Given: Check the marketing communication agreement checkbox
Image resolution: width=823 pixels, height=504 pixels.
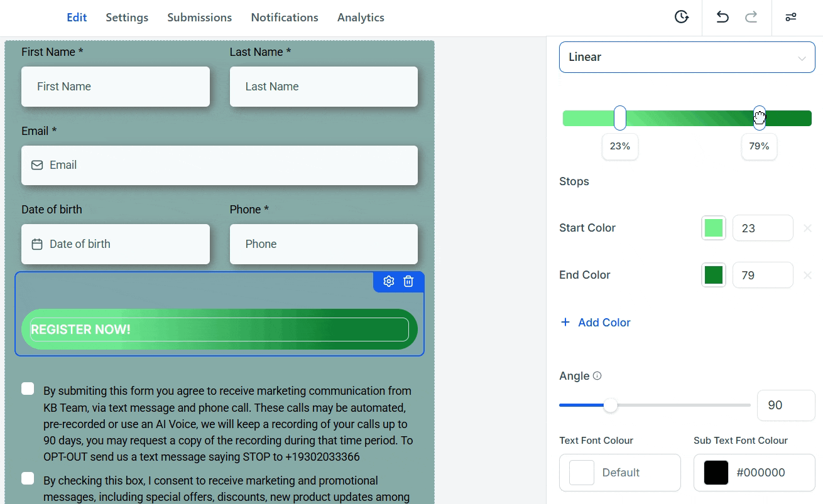Looking at the screenshot, I should point(28,389).
